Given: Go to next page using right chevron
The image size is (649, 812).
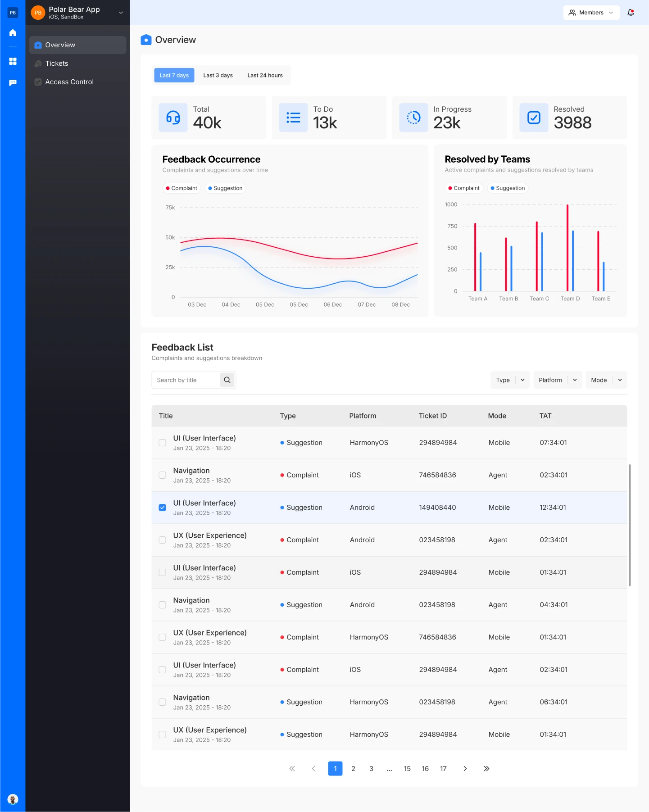Looking at the screenshot, I should (x=465, y=769).
